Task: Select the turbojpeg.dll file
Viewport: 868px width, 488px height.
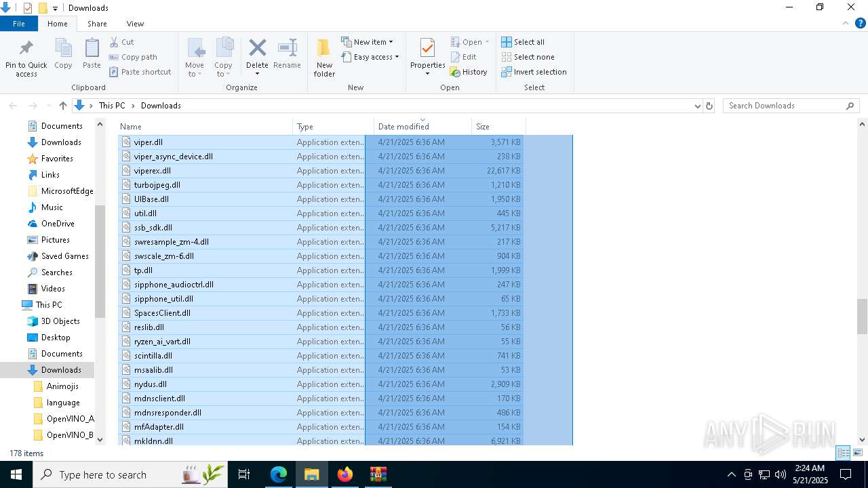Action: tap(157, 185)
